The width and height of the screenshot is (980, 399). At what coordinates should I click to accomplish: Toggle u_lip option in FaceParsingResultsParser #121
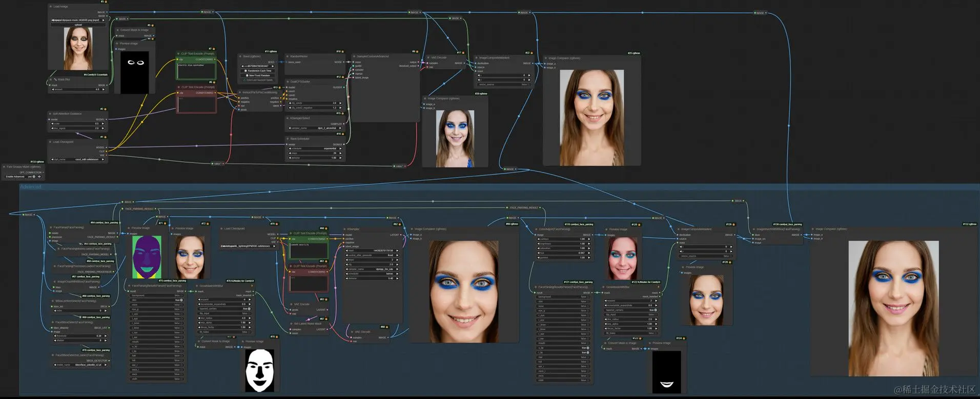coord(563,348)
